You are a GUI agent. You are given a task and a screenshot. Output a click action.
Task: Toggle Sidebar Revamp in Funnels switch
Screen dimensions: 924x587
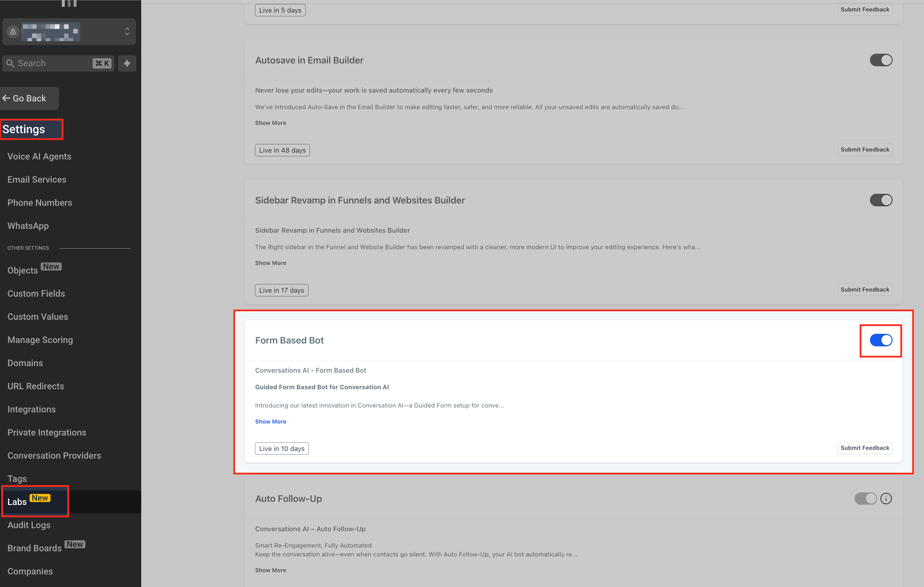click(x=881, y=200)
